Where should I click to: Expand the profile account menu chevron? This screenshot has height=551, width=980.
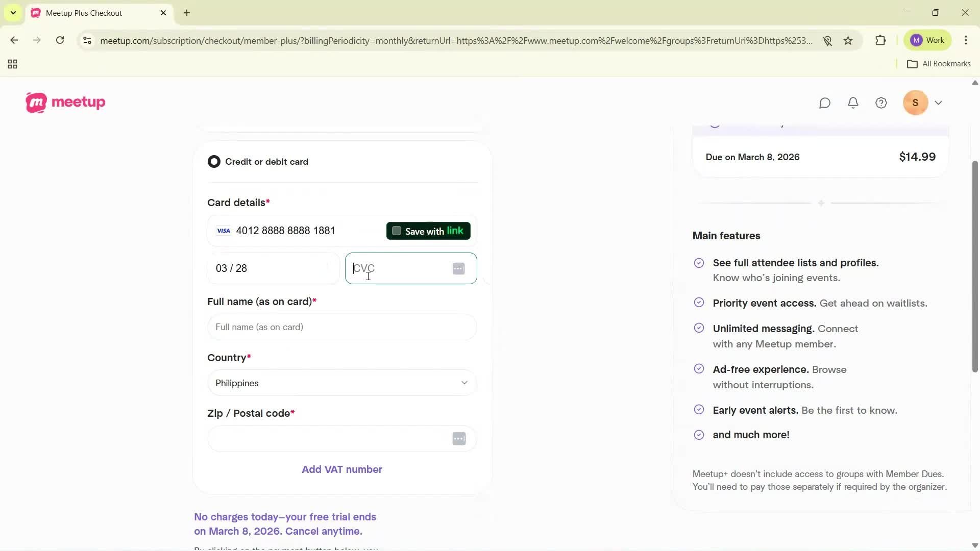pos(939,103)
